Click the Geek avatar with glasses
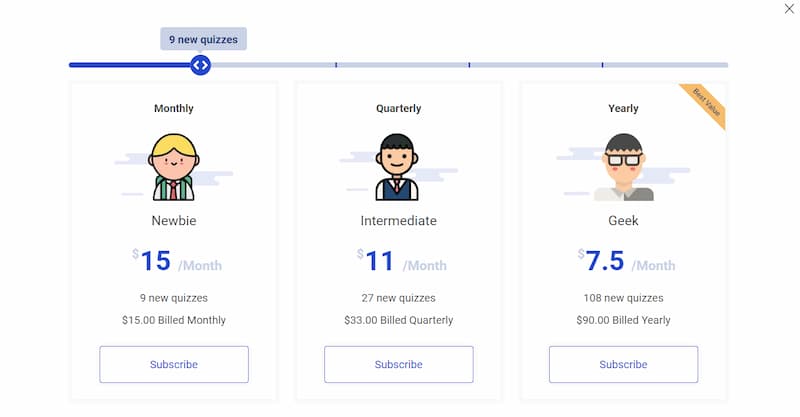800x417 pixels. click(x=623, y=167)
